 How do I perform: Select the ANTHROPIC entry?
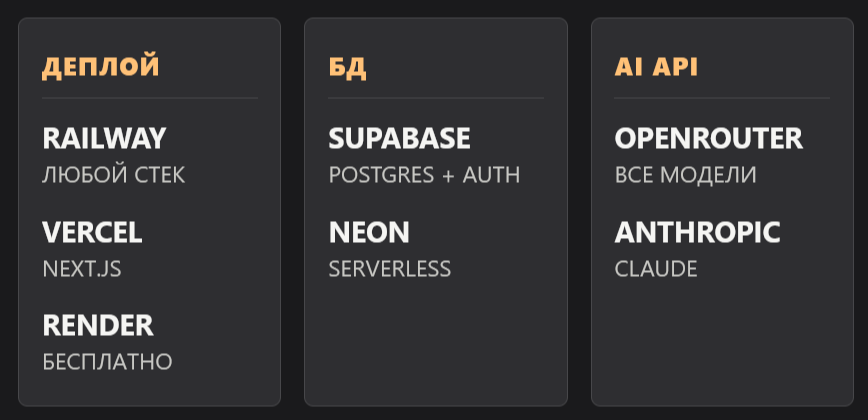tap(697, 233)
